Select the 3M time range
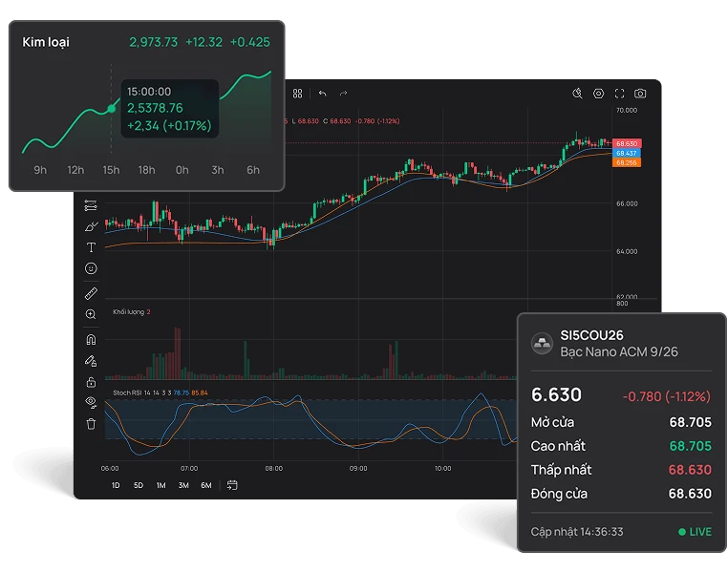This screenshot has width=728, height=573. click(183, 485)
